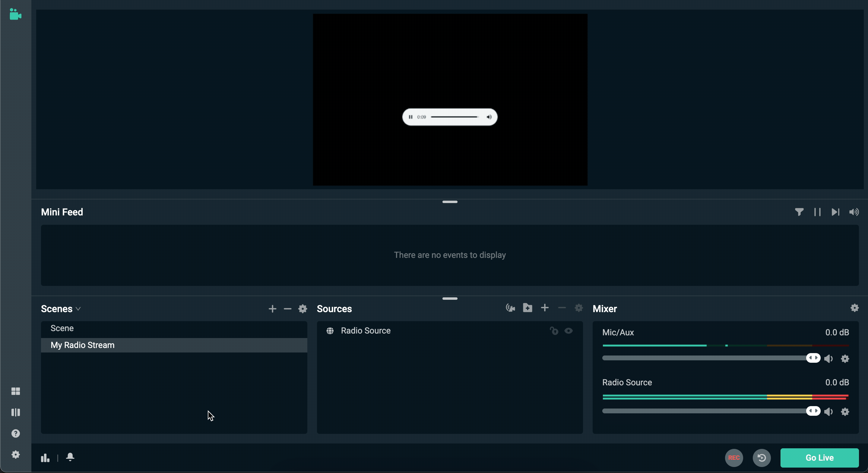Open the Layout Editor grid icon in sidebar
This screenshot has width=868, height=473.
pos(15,391)
